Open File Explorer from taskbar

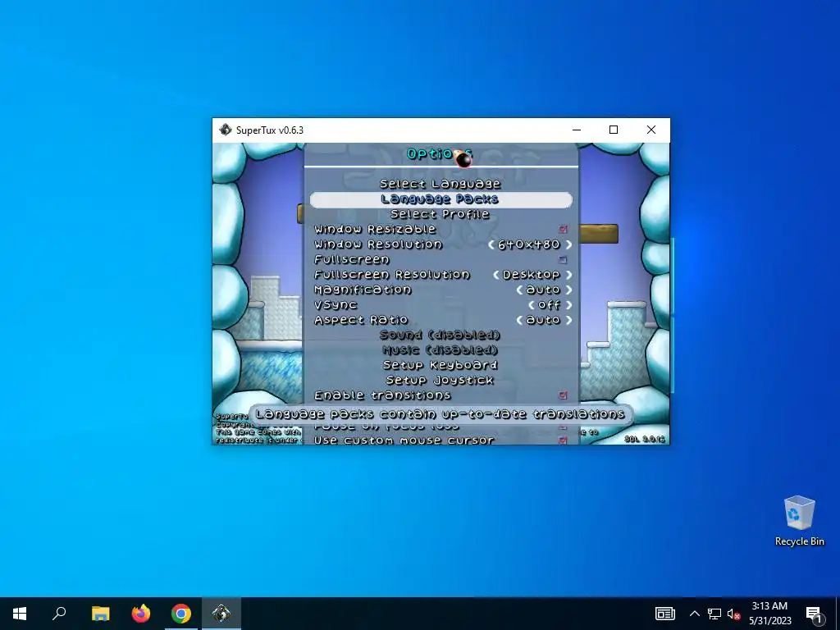(x=100, y=614)
